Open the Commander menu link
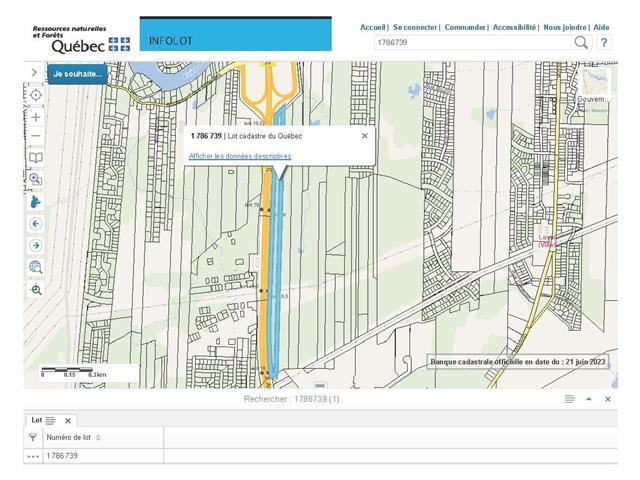 tap(464, 27)
